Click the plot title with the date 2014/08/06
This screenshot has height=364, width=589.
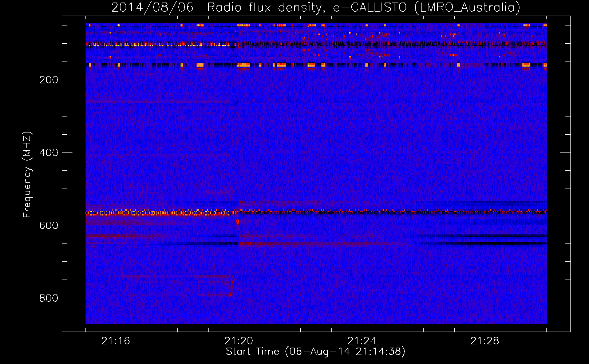(316, 8)
